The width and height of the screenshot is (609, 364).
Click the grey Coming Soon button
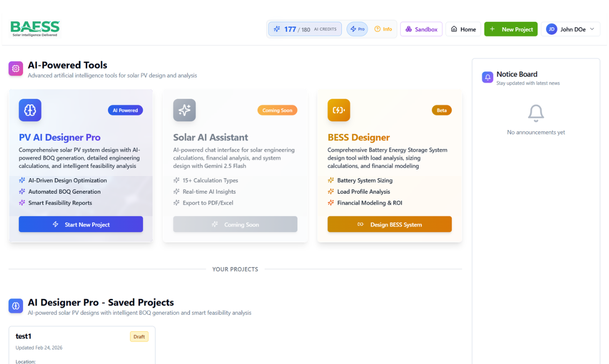[x=235, y=224]
